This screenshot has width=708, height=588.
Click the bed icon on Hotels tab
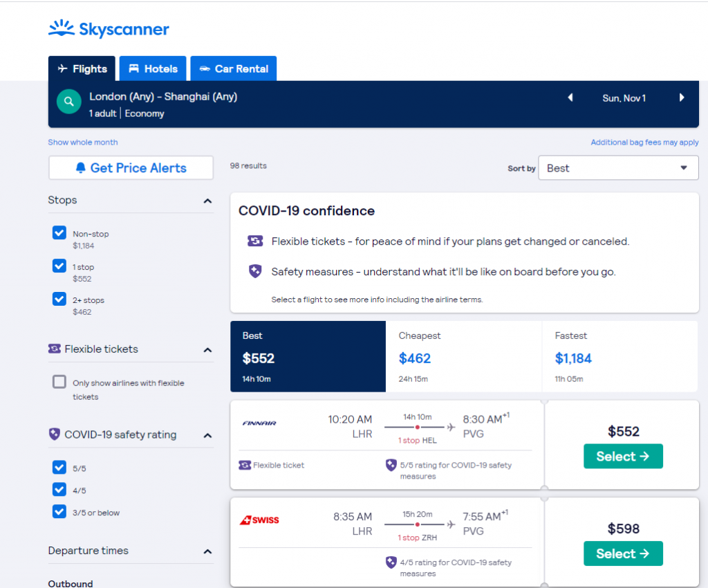coord(133,68)
